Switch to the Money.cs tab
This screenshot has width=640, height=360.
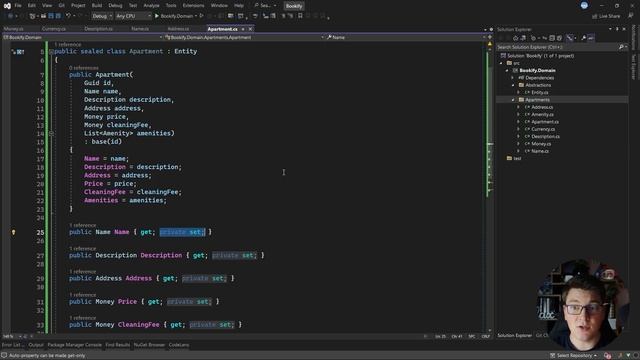click(14, 29)
